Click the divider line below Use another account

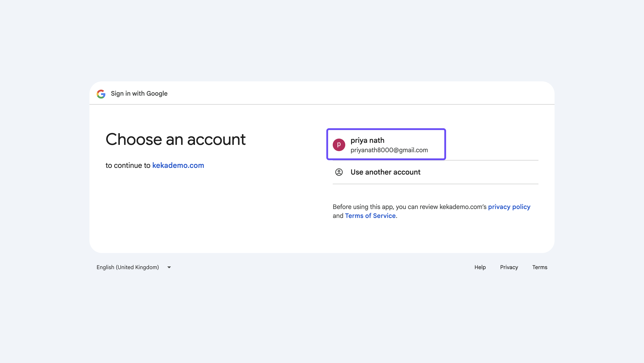435,184
